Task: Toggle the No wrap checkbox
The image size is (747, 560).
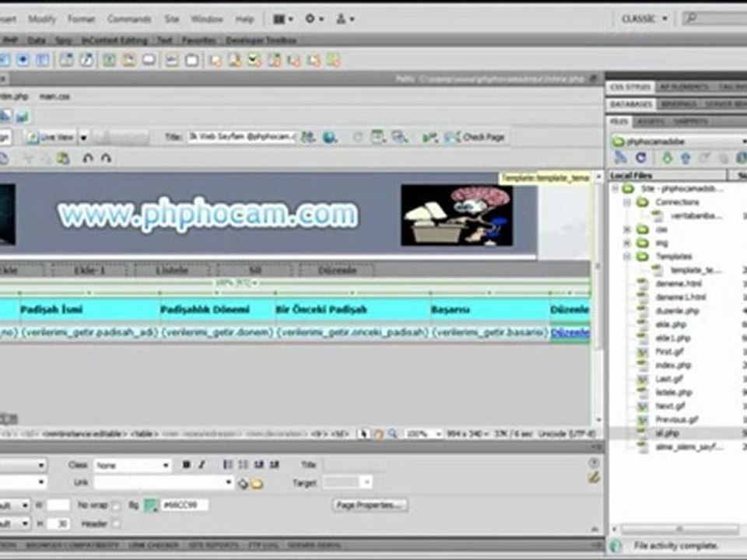Action: (x=116, y=506)
